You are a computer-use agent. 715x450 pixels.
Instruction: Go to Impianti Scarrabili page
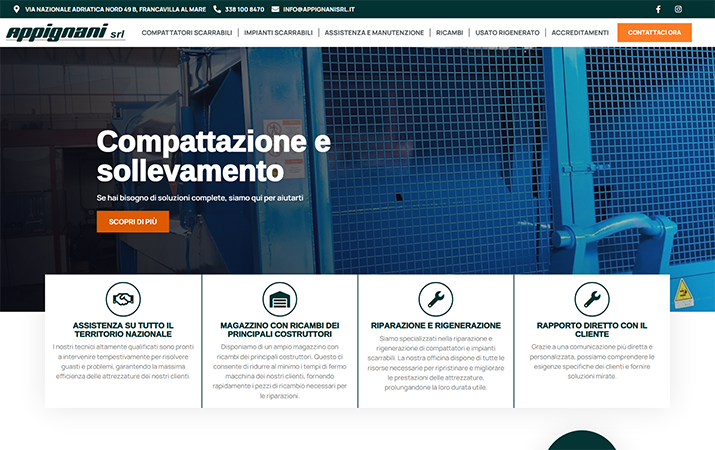pos(278,32)
